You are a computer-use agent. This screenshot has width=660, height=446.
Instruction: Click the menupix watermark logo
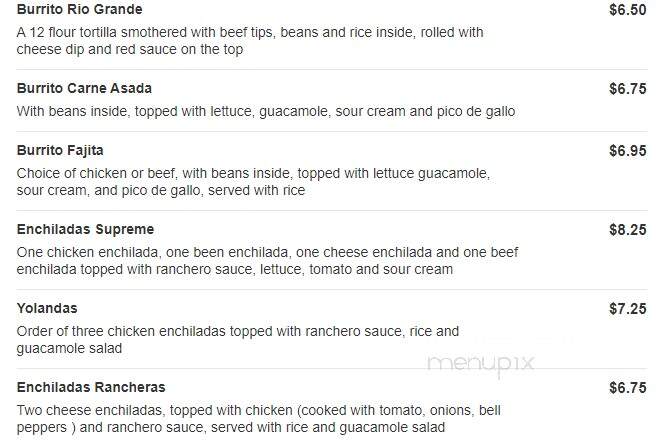click(x=481, y=364)
